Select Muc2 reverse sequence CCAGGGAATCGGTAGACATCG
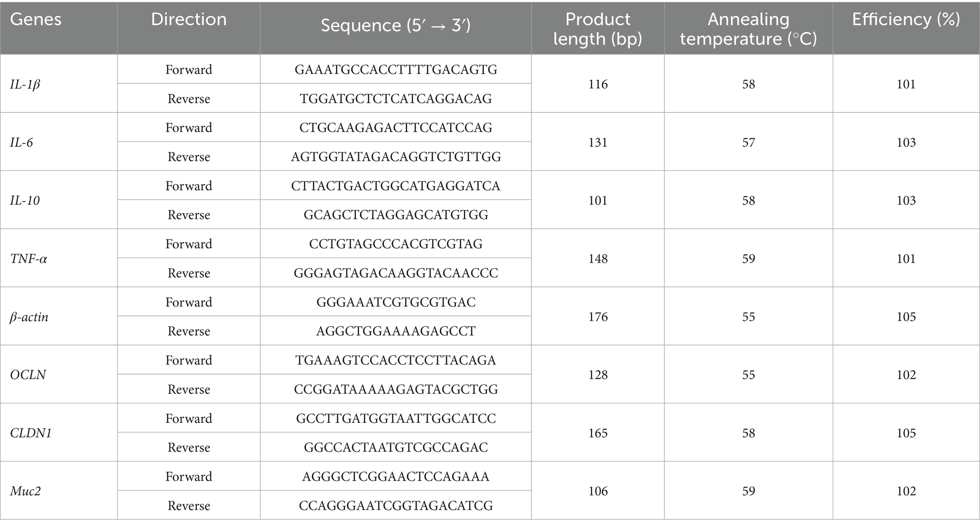 coord(396,506)
